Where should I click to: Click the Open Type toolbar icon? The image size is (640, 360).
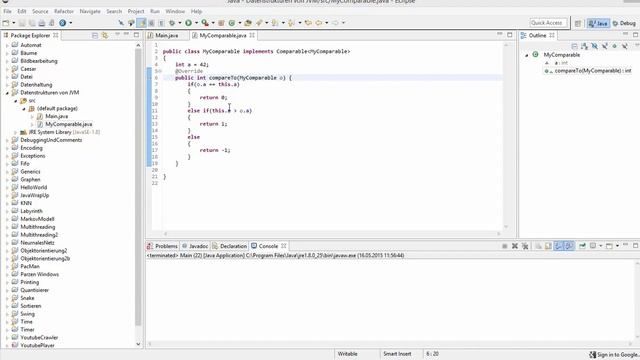point(248,23)
